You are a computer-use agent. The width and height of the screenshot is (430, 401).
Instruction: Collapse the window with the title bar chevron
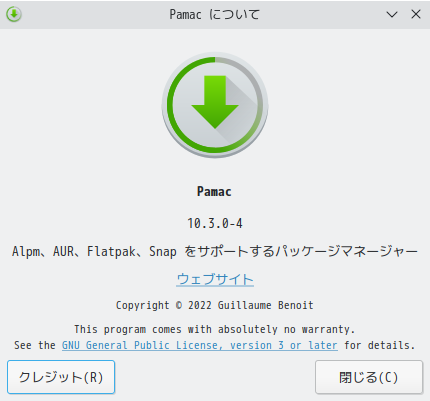(x=392, y=14)
